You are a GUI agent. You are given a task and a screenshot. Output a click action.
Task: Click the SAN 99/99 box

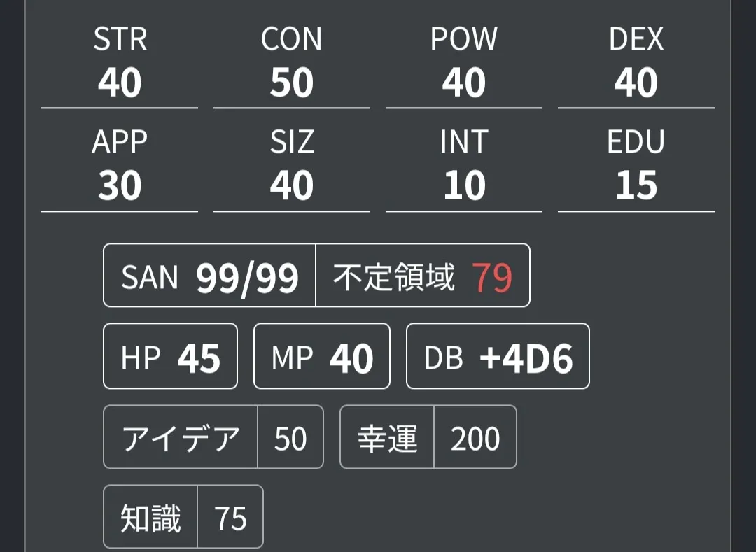(x=210, y=276)
